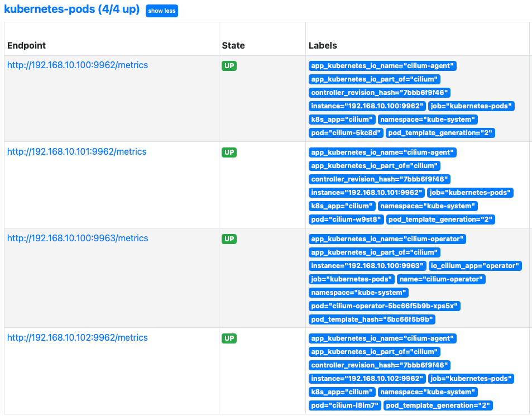Screen dimensions: 532x420
Task: Click pod_template_generation="2" label in cilium-5kc8d row
Action: pyautogui.click(x=440, y=133)
